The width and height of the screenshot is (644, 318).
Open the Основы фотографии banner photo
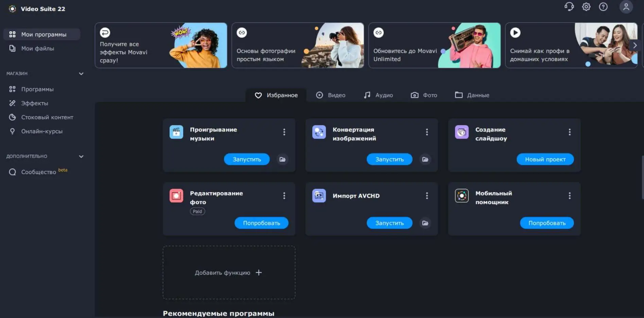(332, 45)
